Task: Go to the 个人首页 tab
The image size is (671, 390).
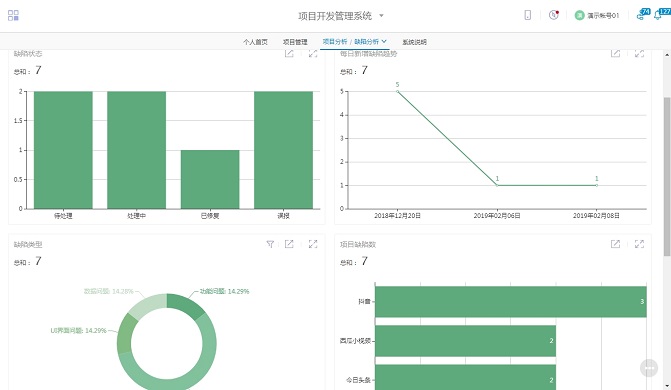Action: click(255, 42)
